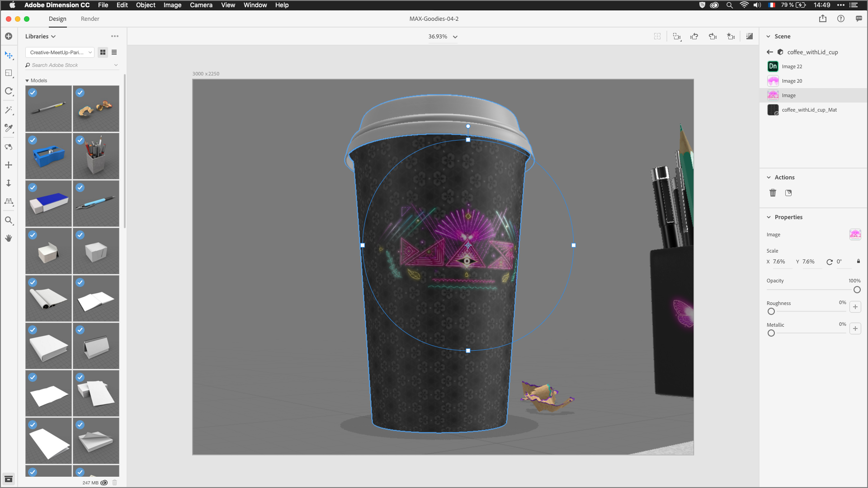Toggle the content panel icon at bottom left
868x488 pixels.
9,479
